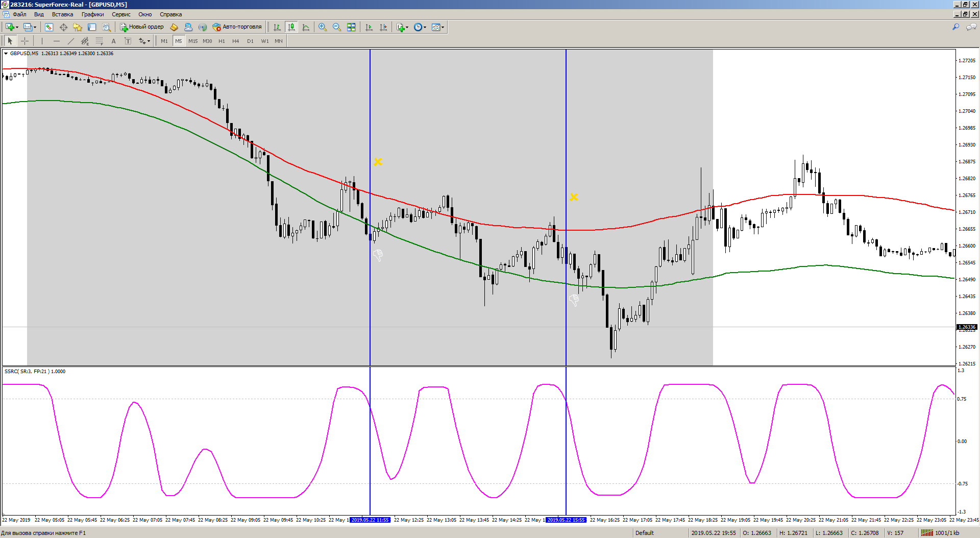Open the New Chart dropdown arrow

pyautogui.click(x=17, y=27)
